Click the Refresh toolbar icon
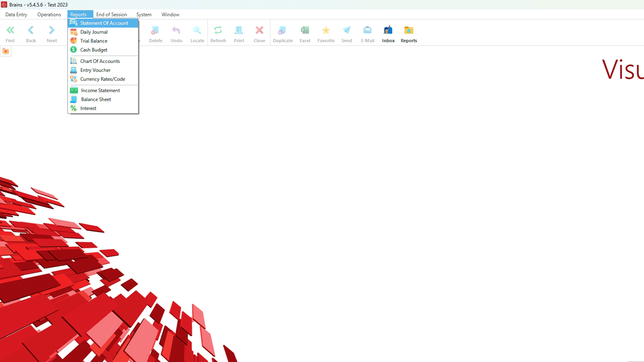This screenshot has height=362, width=644. point(218,30)
